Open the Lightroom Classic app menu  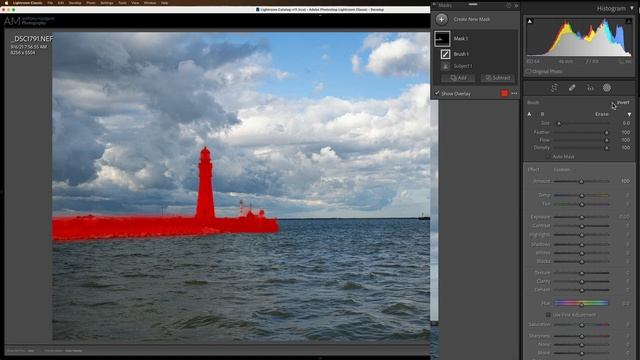click(27, 3)
